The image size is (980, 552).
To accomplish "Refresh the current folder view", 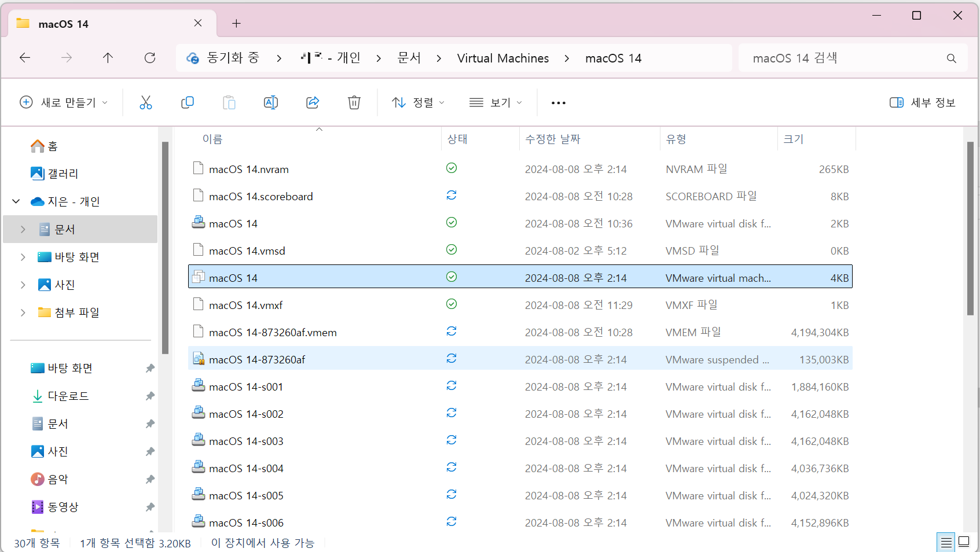I will pos(150,58).
